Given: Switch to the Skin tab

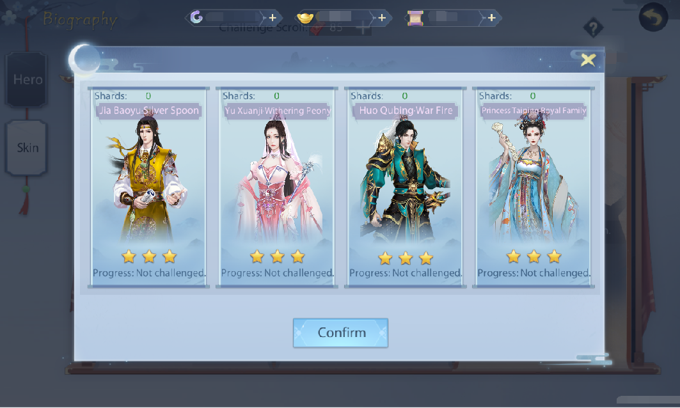Looking at the screenshot, I should point(26,148).
